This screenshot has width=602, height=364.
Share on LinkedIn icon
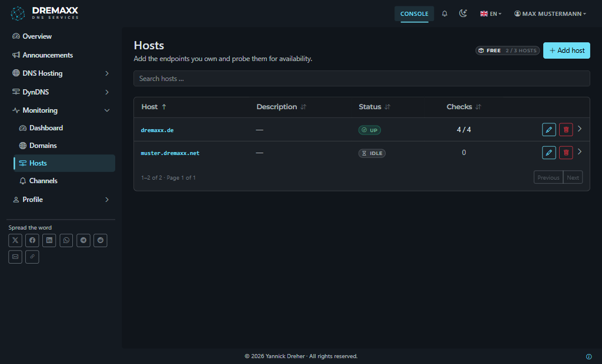[x=49, y=241]
